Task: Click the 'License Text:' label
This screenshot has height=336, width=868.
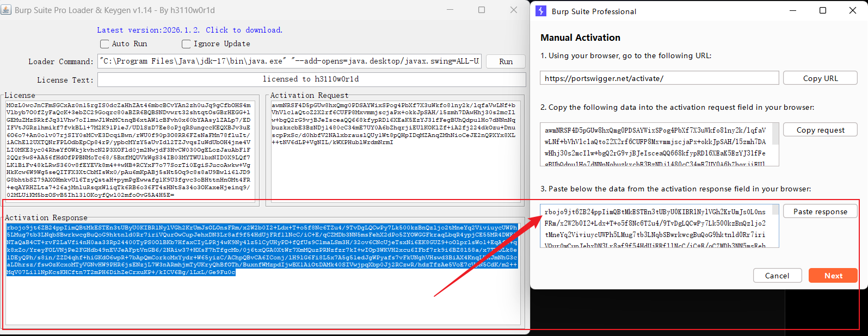Action: (65, 80)
